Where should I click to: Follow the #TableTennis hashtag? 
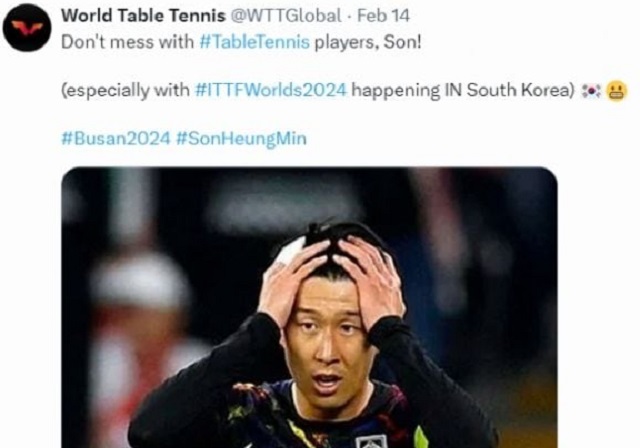point(255,42)
